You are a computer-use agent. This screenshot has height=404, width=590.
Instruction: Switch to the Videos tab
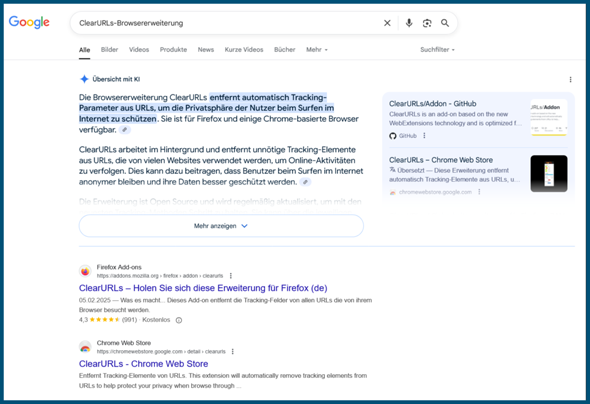point(139,50)
